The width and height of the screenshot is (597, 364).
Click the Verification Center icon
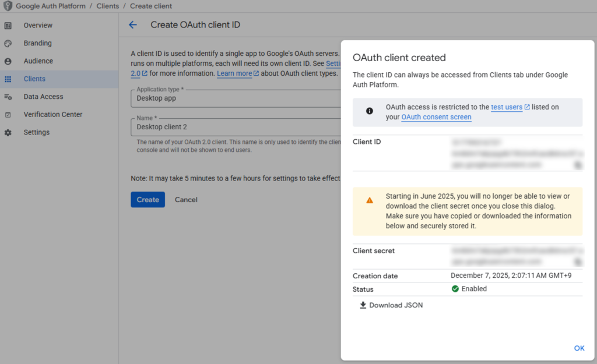pyautogui.click(x=8, y=115)
